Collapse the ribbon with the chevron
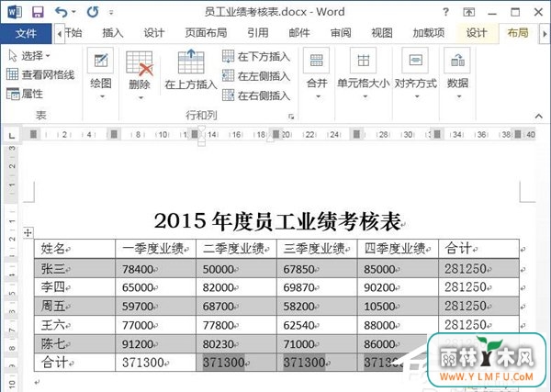Screen dimensions: 551x392 (x=538, y=116)
